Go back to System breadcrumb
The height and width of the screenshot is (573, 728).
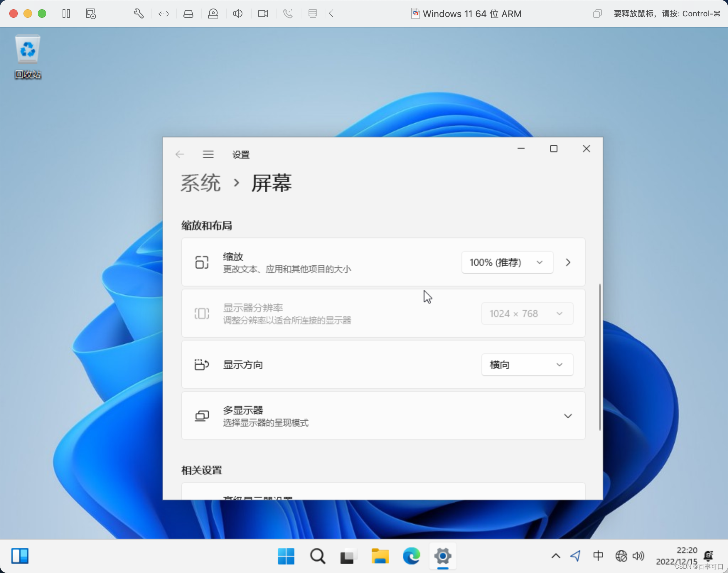pyautogui.click(x=200, y=183)
